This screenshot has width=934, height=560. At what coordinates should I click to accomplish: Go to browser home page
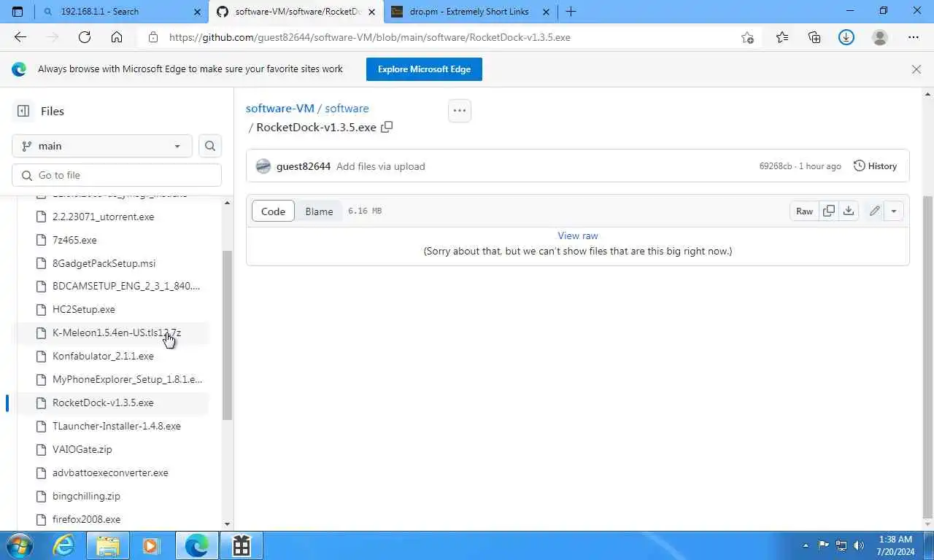click(117, 37)
